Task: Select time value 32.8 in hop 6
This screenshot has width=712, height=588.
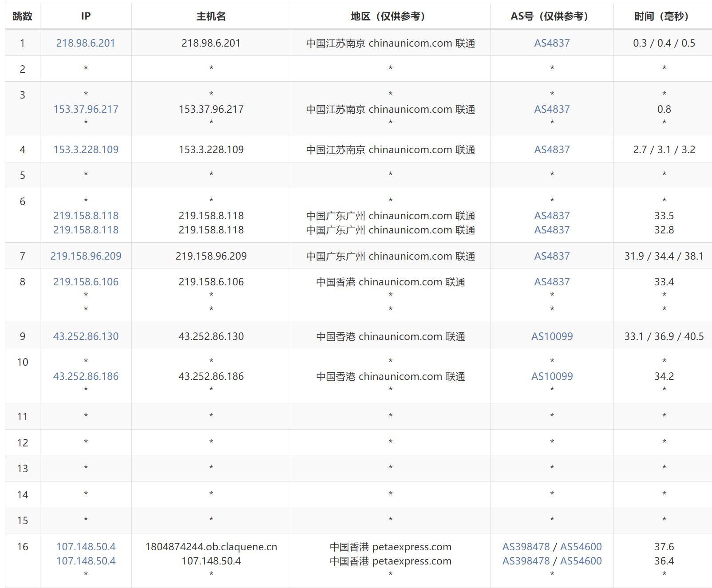Action: click(664, 230)
